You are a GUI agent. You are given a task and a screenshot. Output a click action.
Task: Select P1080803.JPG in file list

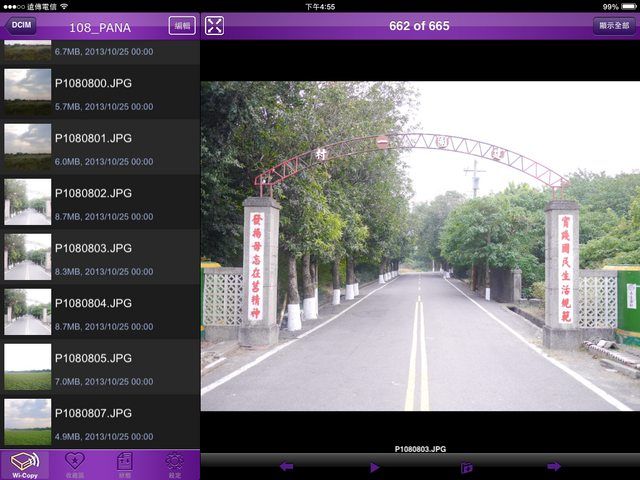100,258
